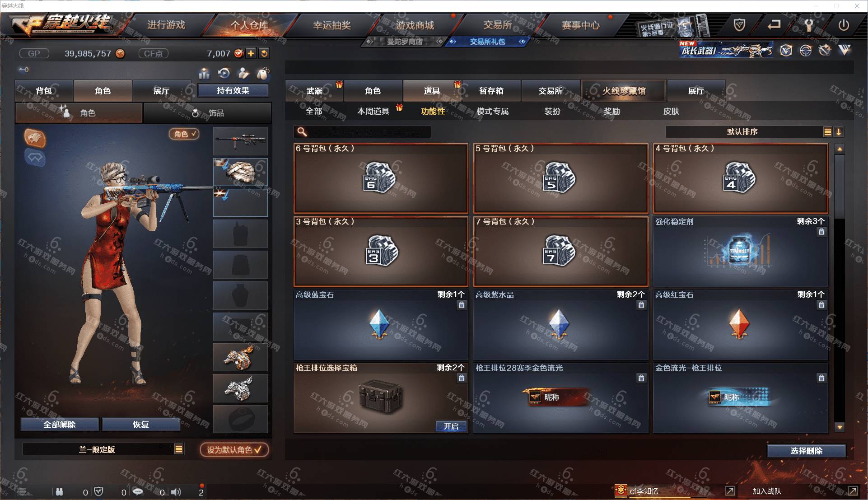
Task: Click the shield icon in top bar
Action: pyautogui.click(x=739, y=25)
